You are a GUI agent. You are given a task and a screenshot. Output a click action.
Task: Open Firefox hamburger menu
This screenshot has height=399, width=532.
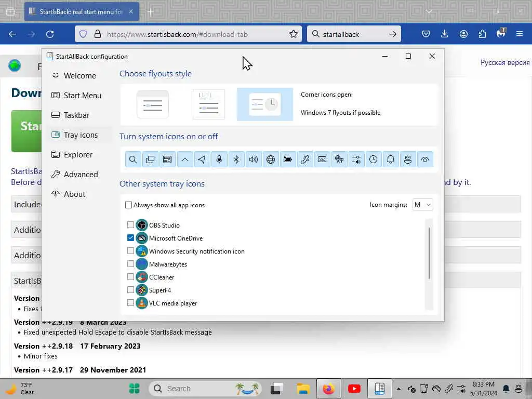click(520, 34)
